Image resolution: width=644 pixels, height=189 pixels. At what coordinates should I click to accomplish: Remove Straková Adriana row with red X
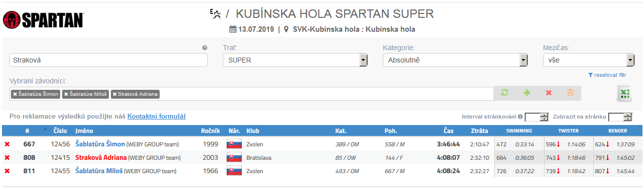pos(7,158)
